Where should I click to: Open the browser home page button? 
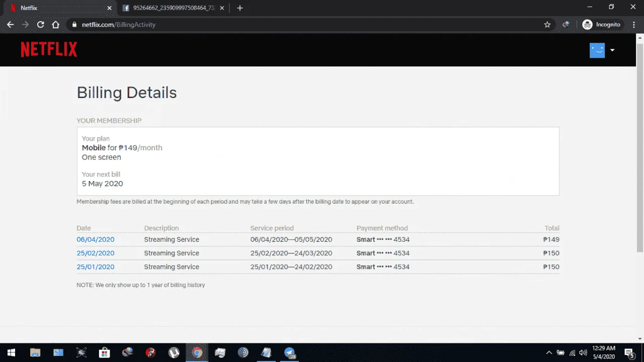[x=56, y=25]
